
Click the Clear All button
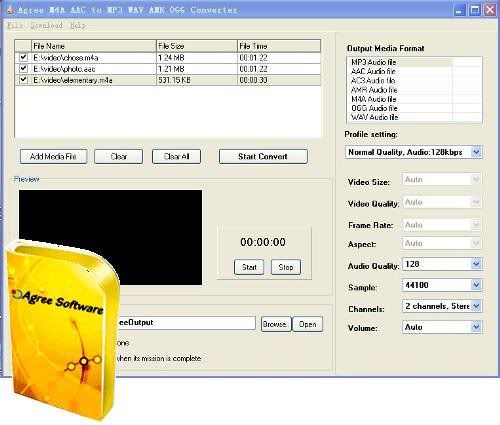coord(176,156)
